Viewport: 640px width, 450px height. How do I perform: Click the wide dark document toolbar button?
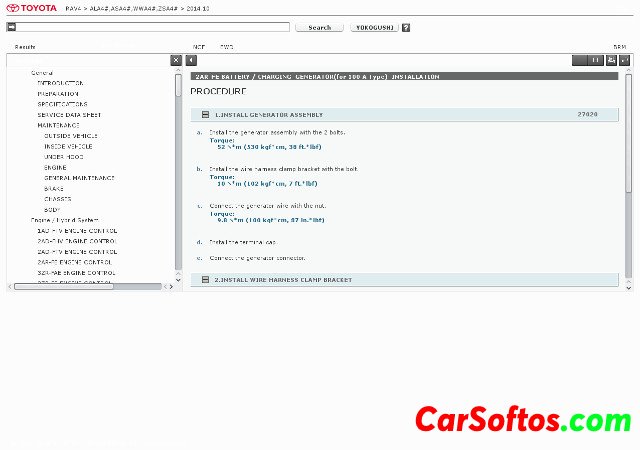pos(587,60)
